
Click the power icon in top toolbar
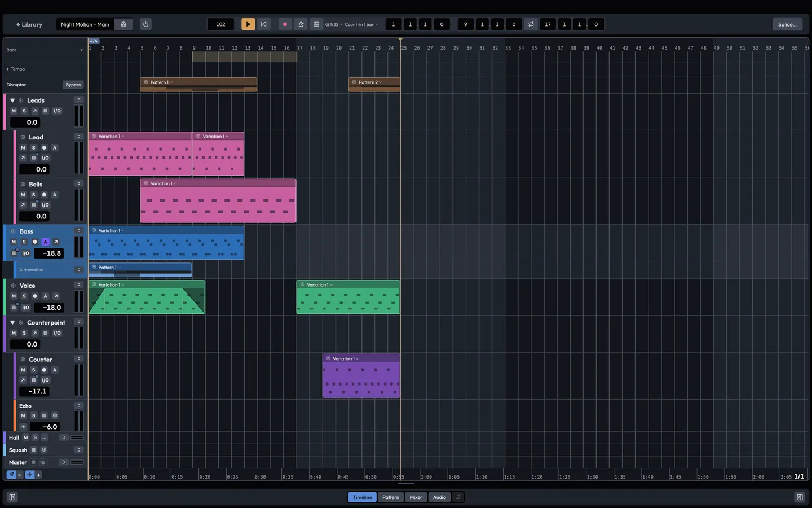tap(145, 24)
